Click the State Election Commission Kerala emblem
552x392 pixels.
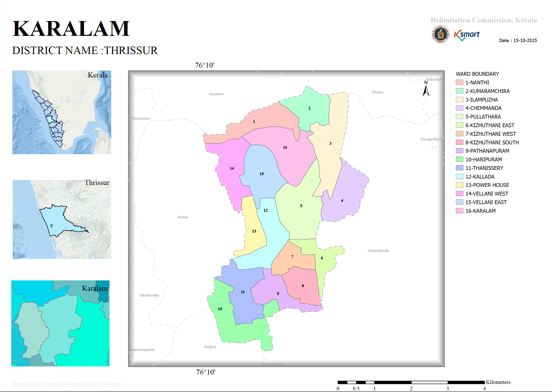click(441, 34)
